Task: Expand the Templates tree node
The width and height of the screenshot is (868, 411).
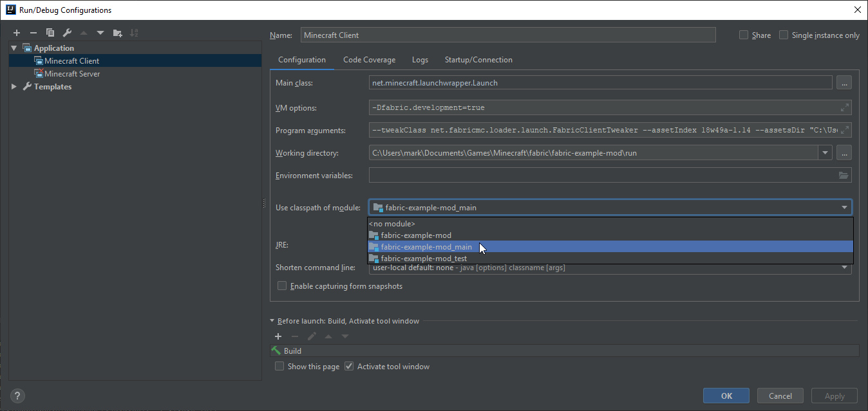Action: click(x=14, y=87)
